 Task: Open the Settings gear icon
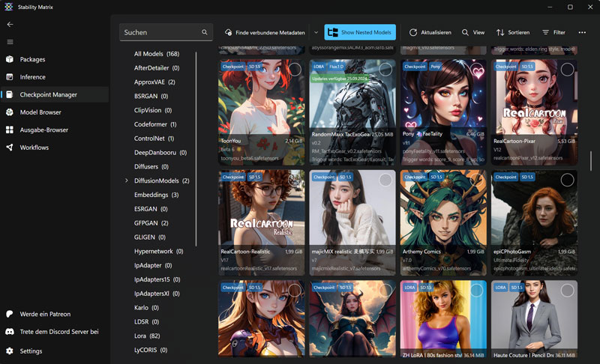click(x=10, y=351)
